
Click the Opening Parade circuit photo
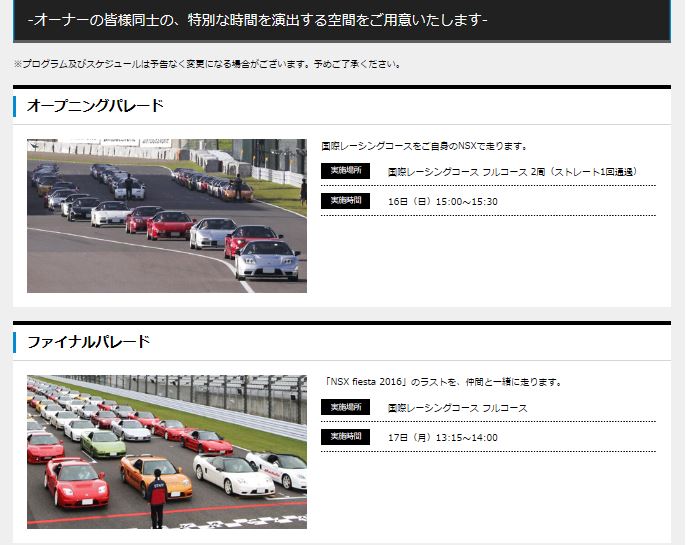pos(166,216)
